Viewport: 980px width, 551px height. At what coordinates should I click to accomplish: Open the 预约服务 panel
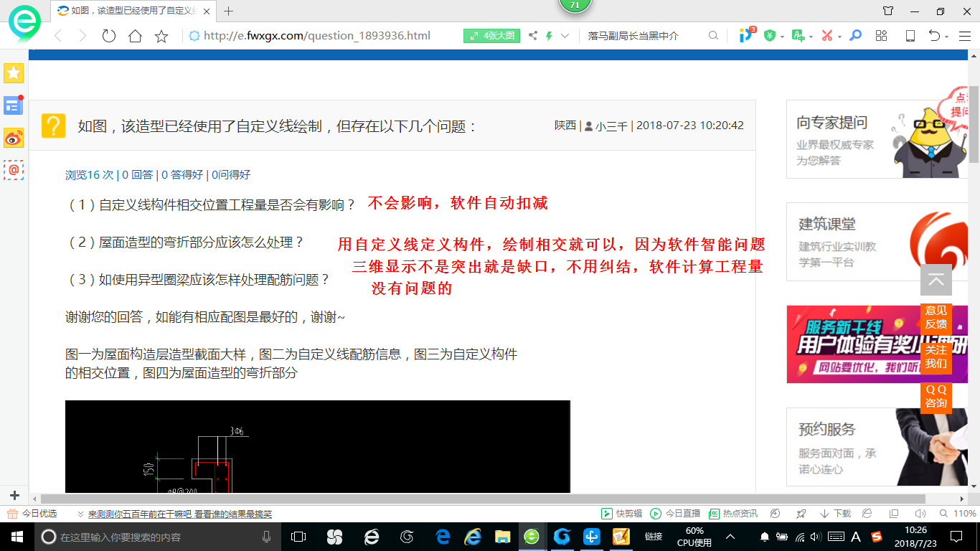(x=877, y=447)
